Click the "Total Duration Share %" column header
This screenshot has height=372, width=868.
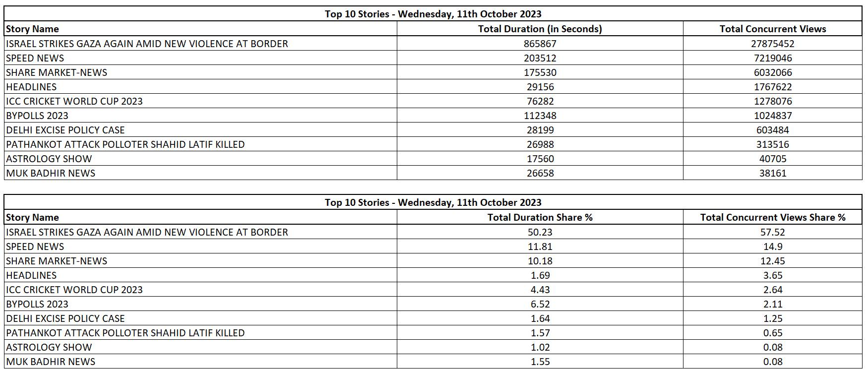[540, 217]
